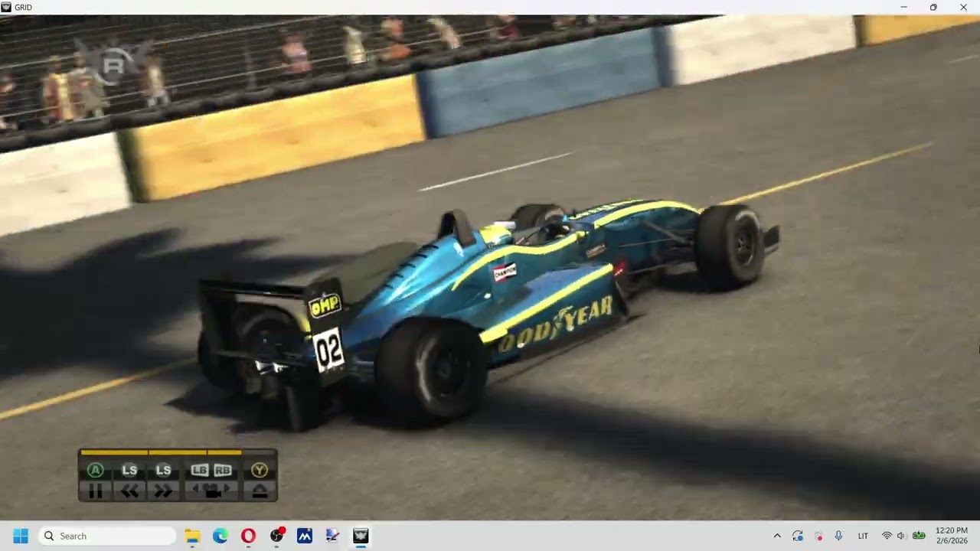Image resolution: width=980 pixels, height=551 pixels.
Task: Click the RB bumper prompt
Action: pos(223,470)
